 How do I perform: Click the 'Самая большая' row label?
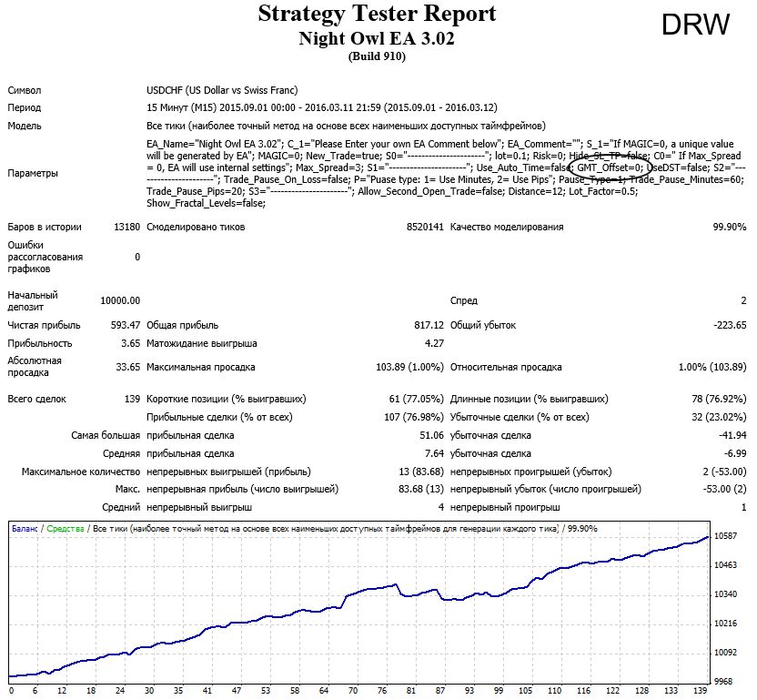[x=106, y=436]
